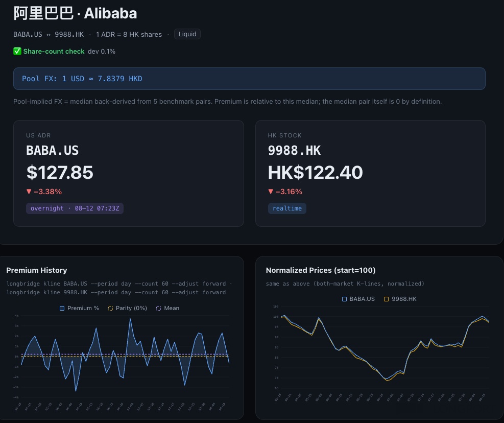
Task: Click the HK$122.40 price
Action: pyautogui.click(x=316, y=172)
